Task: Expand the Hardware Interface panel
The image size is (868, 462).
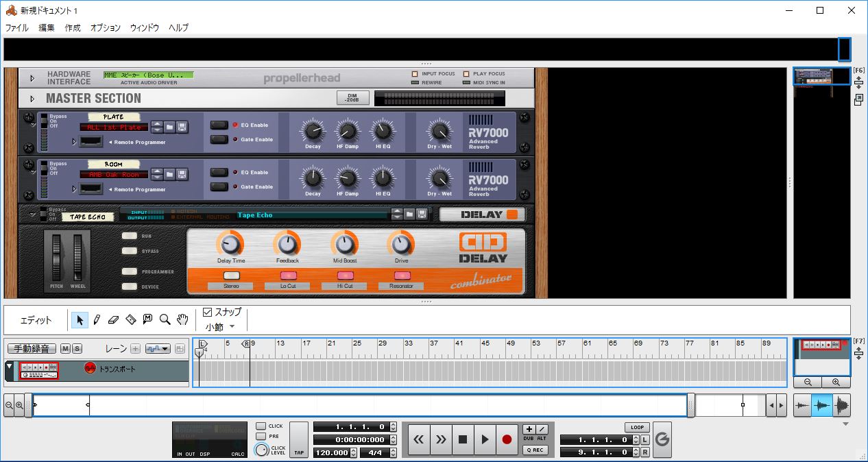Action: (32, 78)
